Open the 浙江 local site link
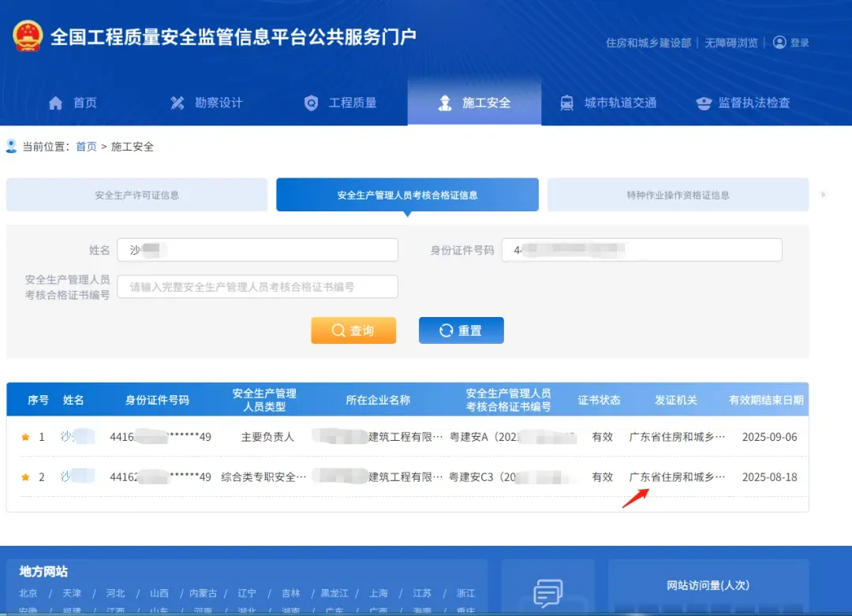The height and width of the screenshot is (616, 852). click(465, 593)
